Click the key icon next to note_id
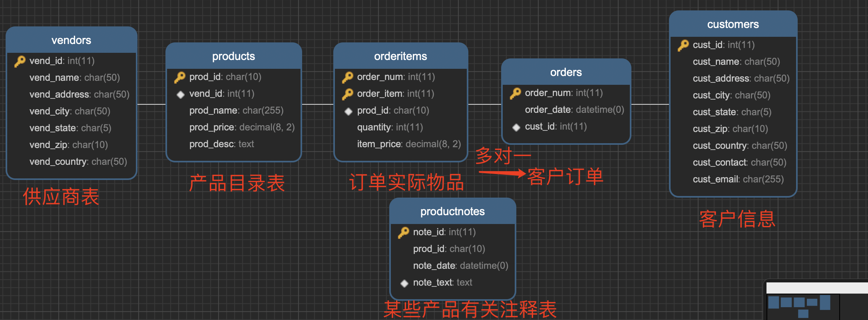The height and width of the screenshot is (320, 868). tap(403, 232)
